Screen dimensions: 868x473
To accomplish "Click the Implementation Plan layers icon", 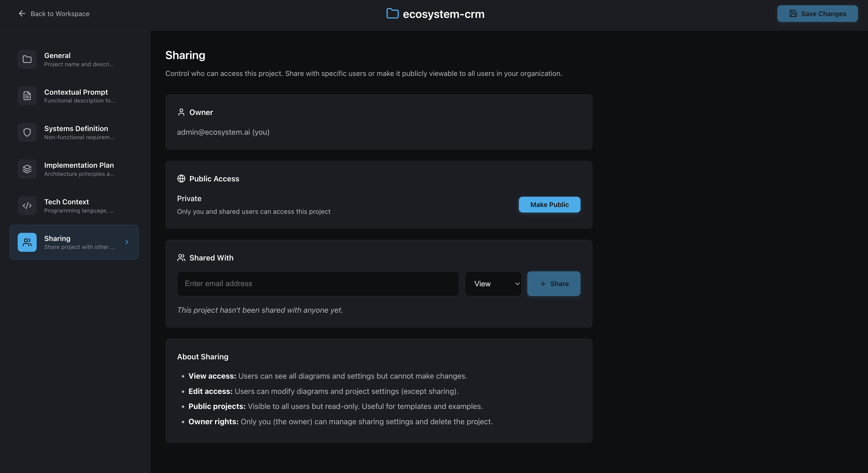I will [x=27, y=169].
